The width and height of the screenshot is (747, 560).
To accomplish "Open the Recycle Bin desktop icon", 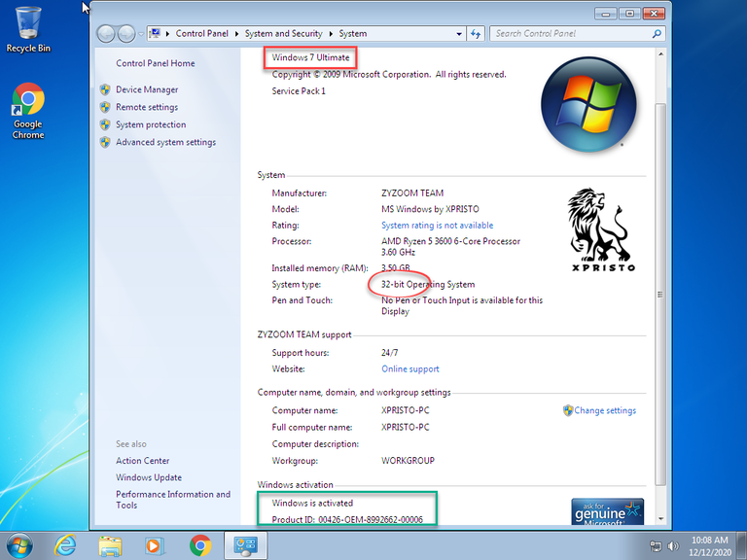I will tap(28, 29).
